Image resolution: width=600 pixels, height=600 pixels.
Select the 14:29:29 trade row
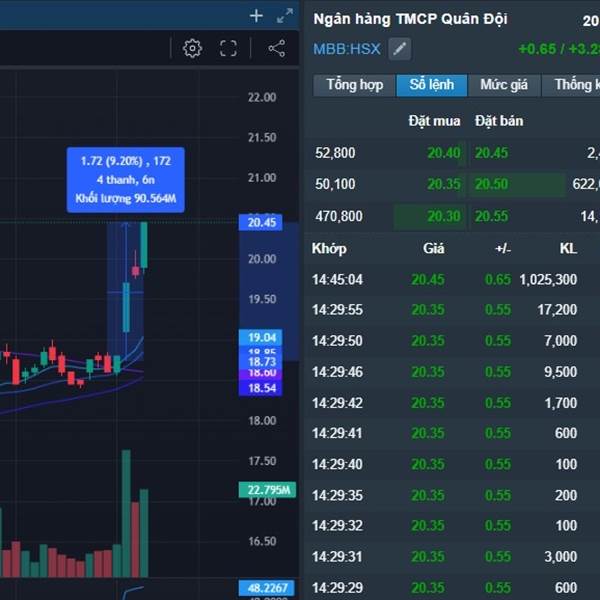tap(452, 588)
